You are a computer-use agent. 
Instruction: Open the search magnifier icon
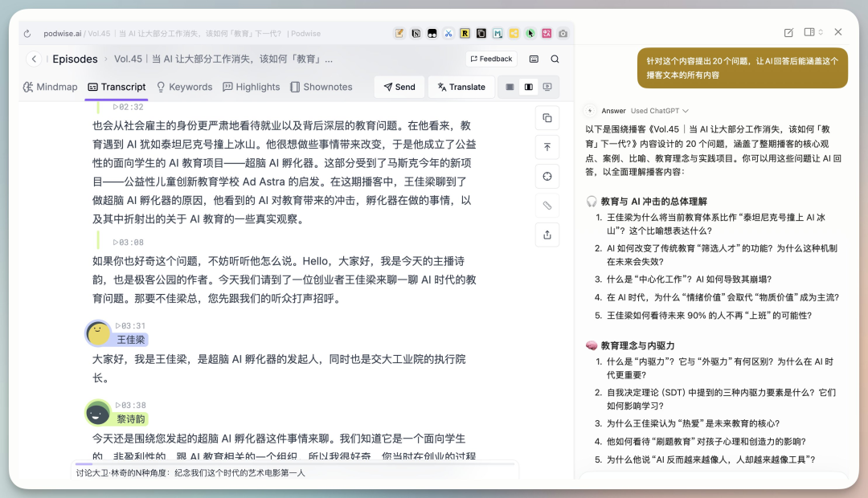pyautogui.click(x=555, y=59)
